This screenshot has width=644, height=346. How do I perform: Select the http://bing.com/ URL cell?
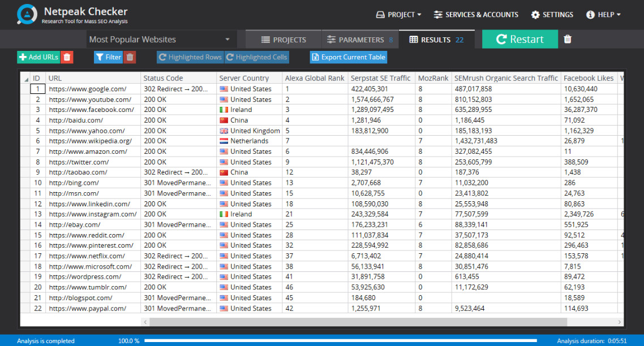click(93, 183)
